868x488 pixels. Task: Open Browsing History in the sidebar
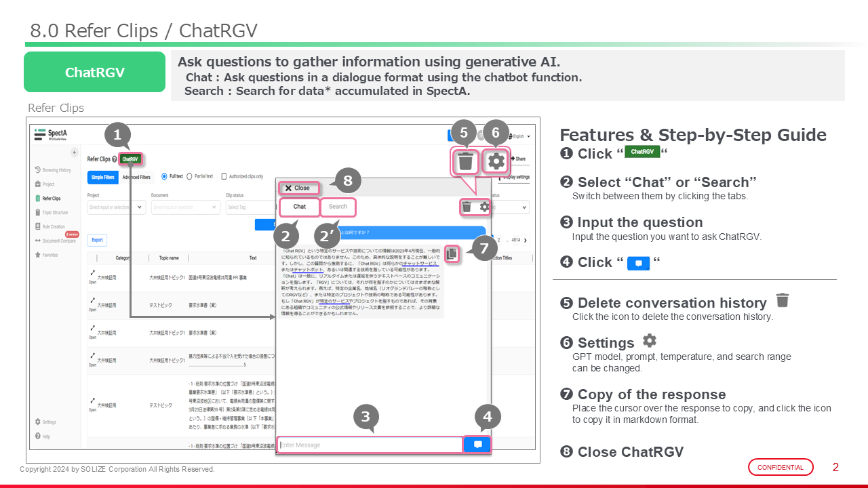56,170
